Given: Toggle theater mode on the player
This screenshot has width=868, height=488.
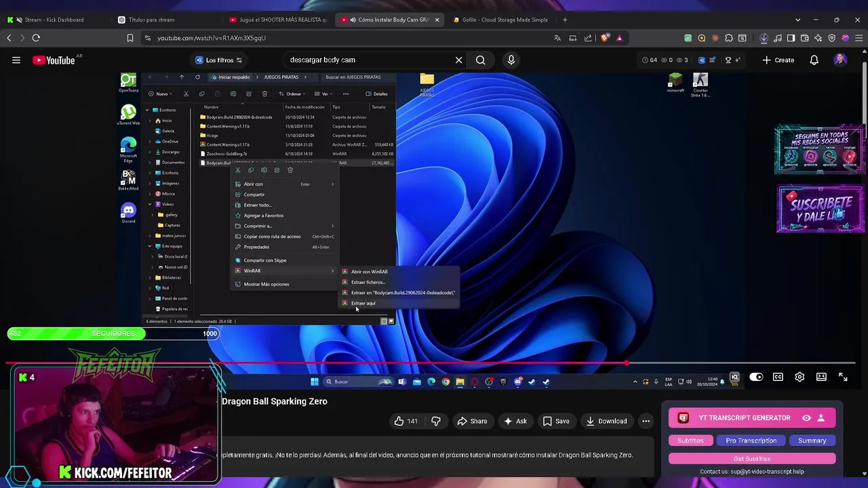Looking at the screenshot, I should click(821, 377).
